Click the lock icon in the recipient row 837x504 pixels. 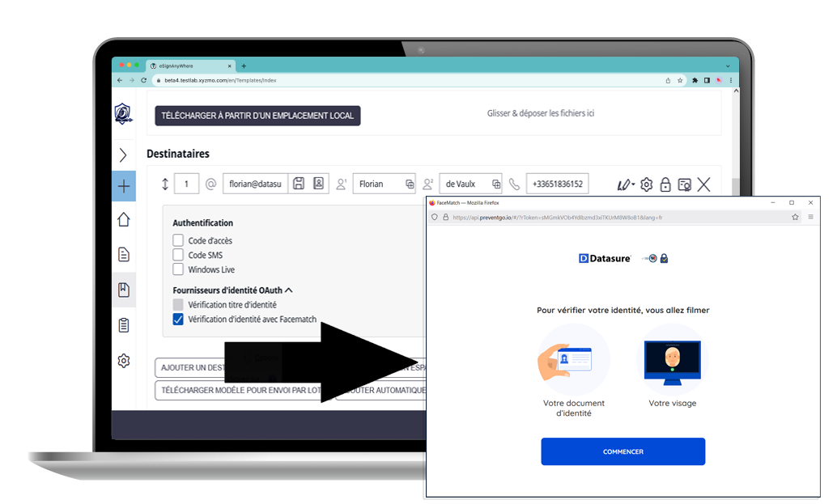click(665, 184)
